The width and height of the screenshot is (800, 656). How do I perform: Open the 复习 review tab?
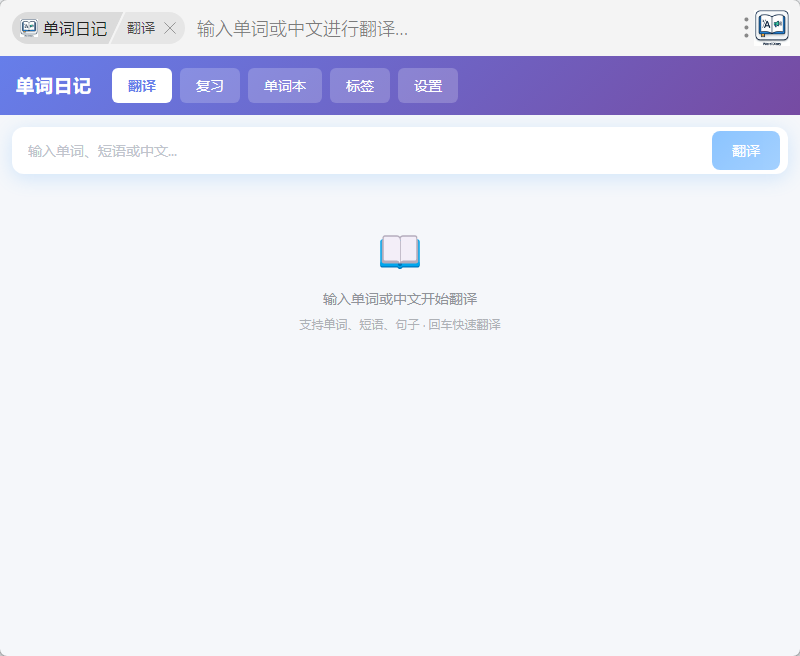pyautogui.click(x=210, y=86)
